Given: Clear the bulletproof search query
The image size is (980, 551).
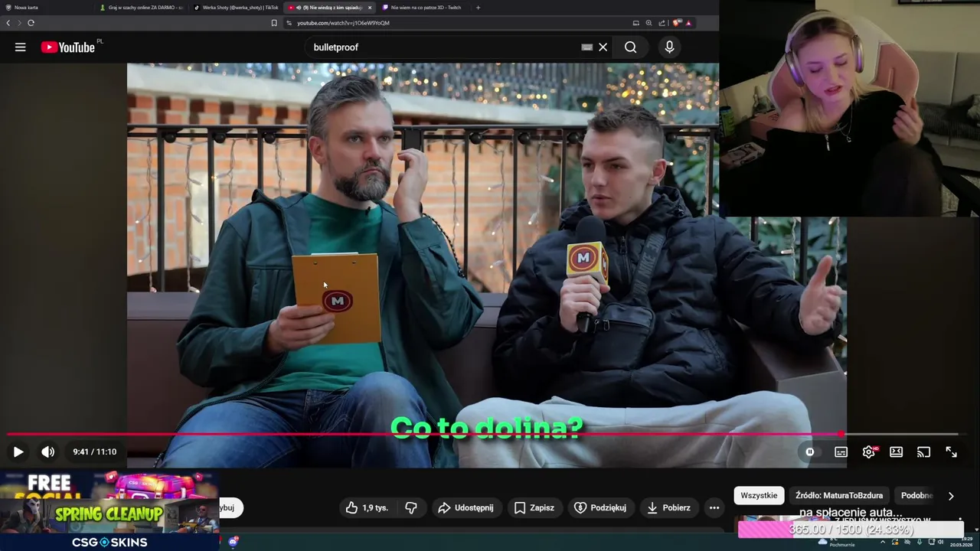Looking at the screenshot, I should coord(603,47).
